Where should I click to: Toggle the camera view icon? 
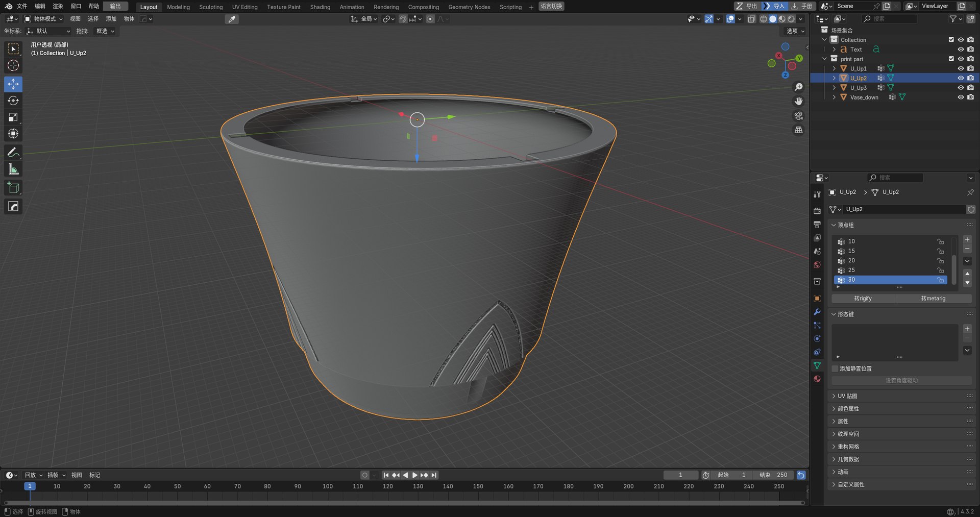[799, 116]
